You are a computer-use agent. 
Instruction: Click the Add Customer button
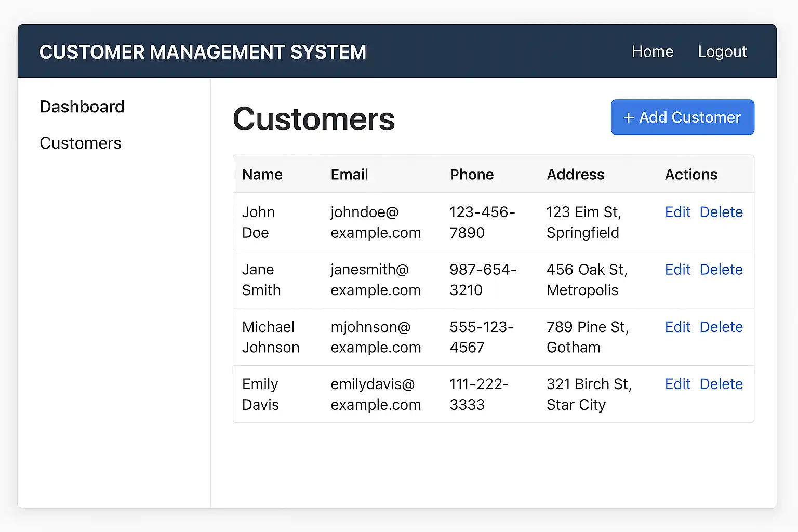click(682, 117)
